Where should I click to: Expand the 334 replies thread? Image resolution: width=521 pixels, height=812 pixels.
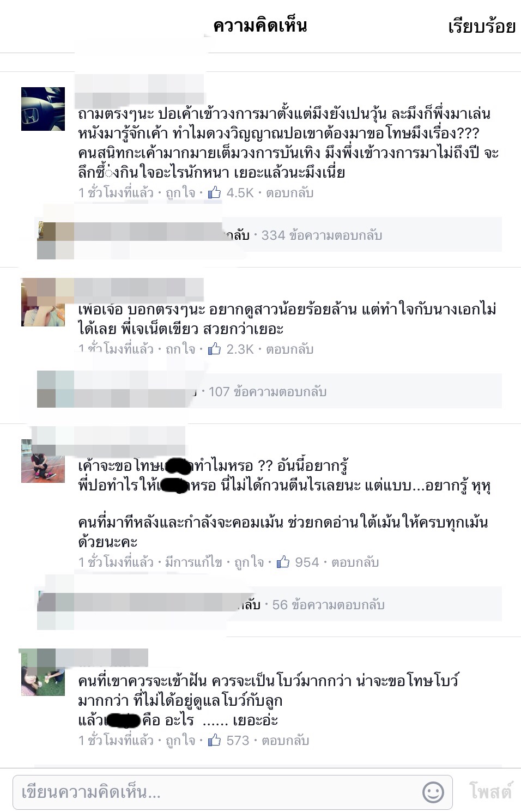point(322,235)
